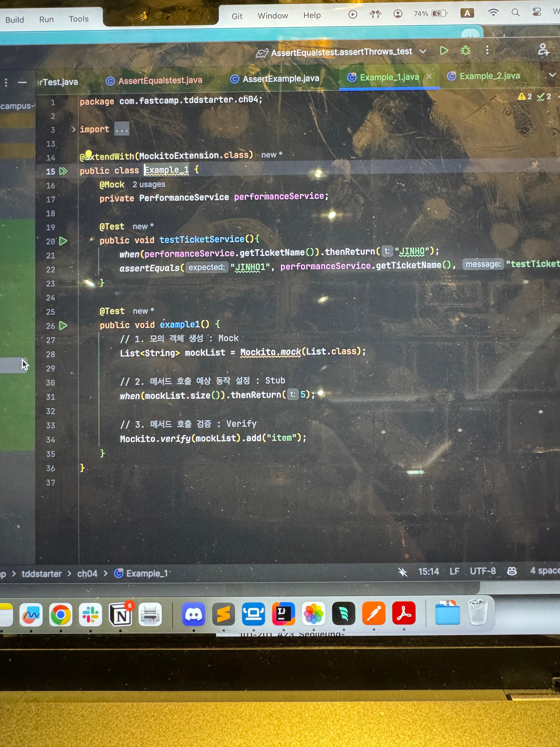Click the warnings inspection indicator
The height and width of the screenshot is (747, 560).
click(x=525, y=97)
